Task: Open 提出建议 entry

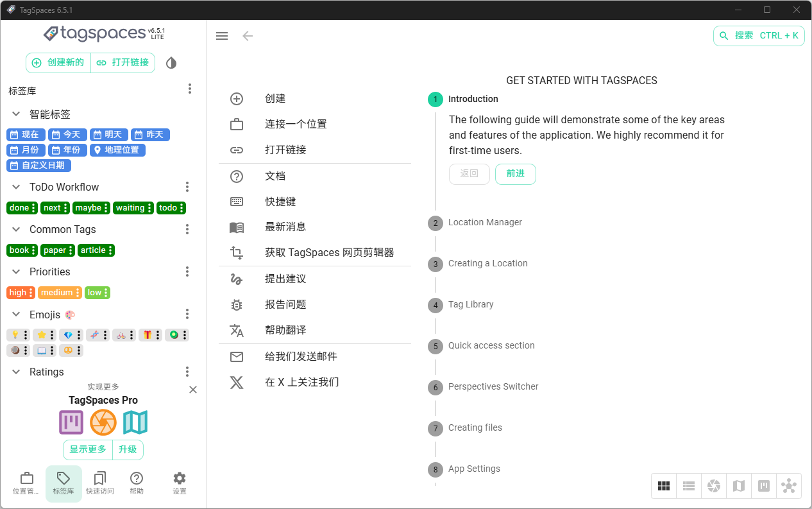Action: 315,279
